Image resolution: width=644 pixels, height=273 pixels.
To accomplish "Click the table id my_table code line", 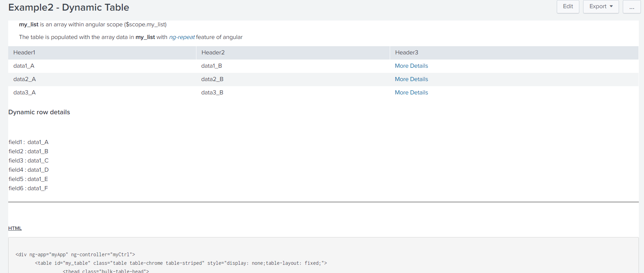I will 181,263.
